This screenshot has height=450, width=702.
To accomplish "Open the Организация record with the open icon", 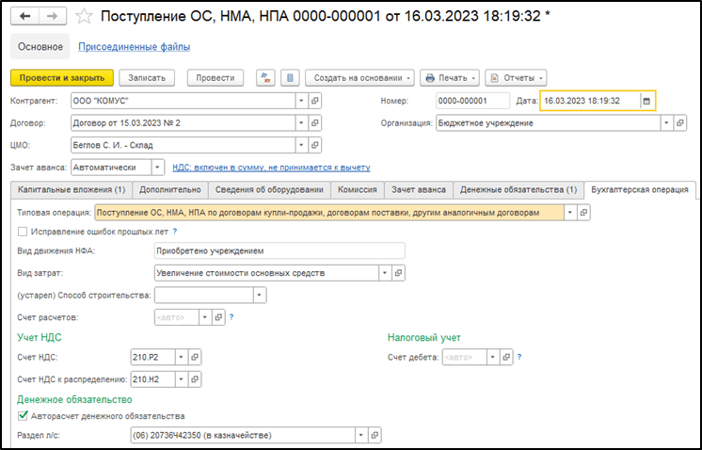I will tap(681, 123).
